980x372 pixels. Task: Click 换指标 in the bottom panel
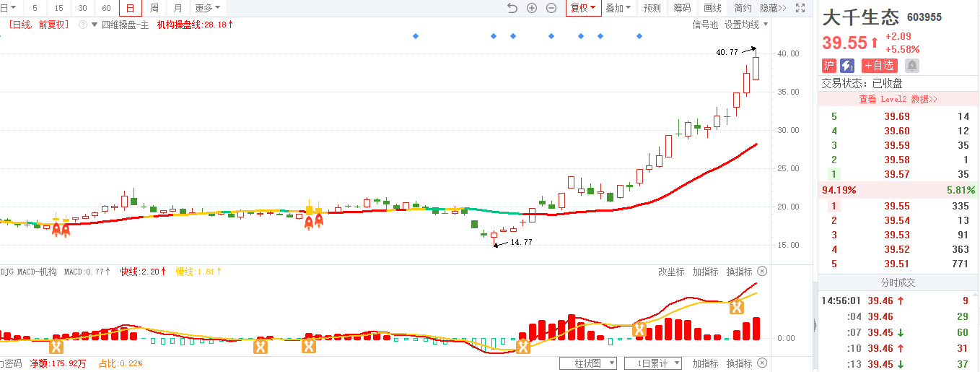coord(739,363)
